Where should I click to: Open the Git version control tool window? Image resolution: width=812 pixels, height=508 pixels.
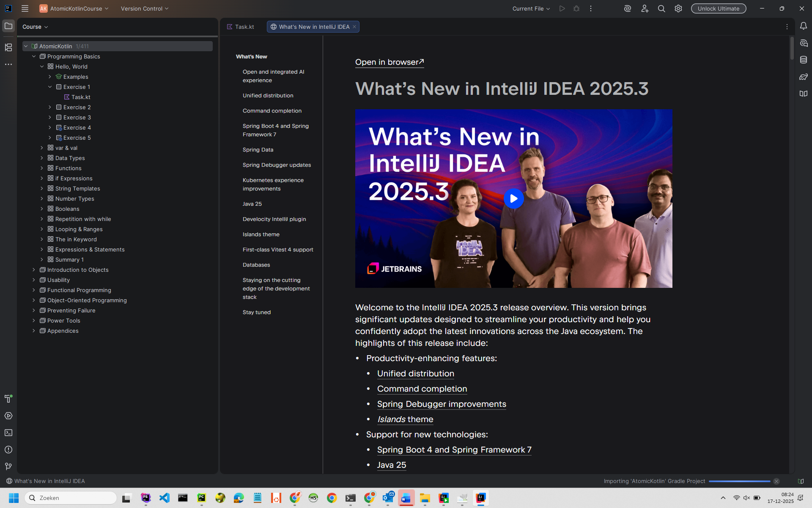(8, 466)
